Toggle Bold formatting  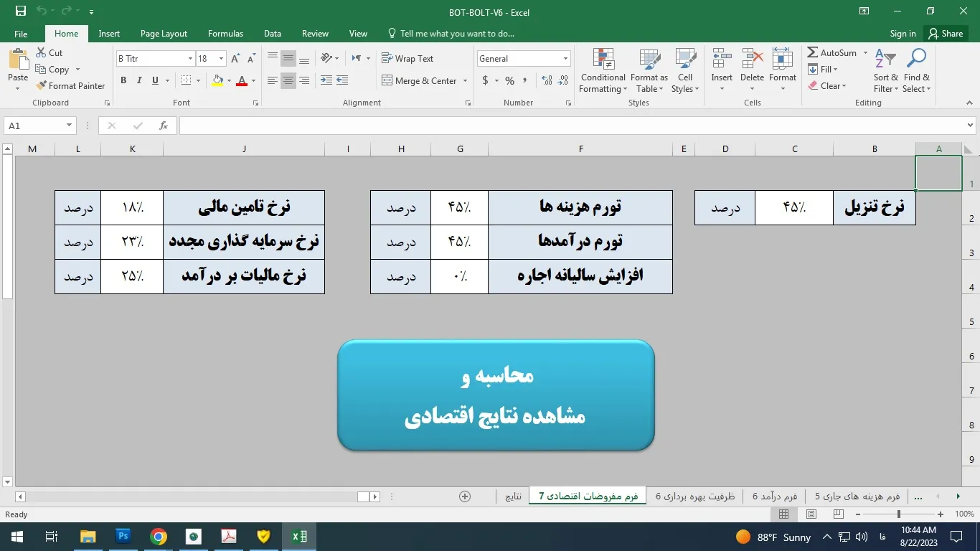pos(123,81)
